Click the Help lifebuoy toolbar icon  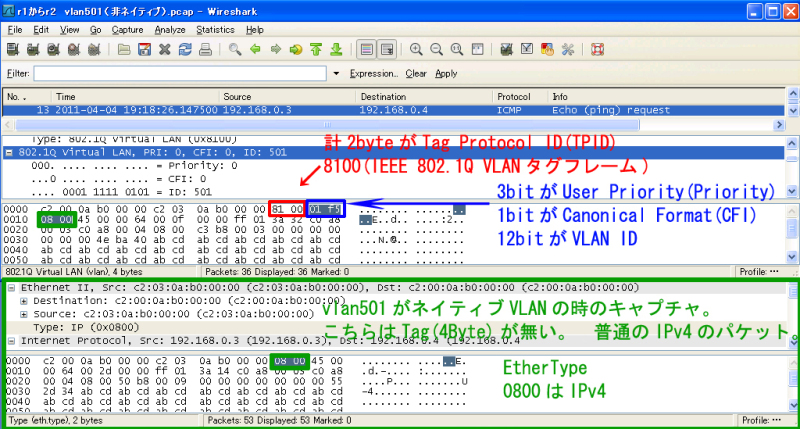point(598,49)
